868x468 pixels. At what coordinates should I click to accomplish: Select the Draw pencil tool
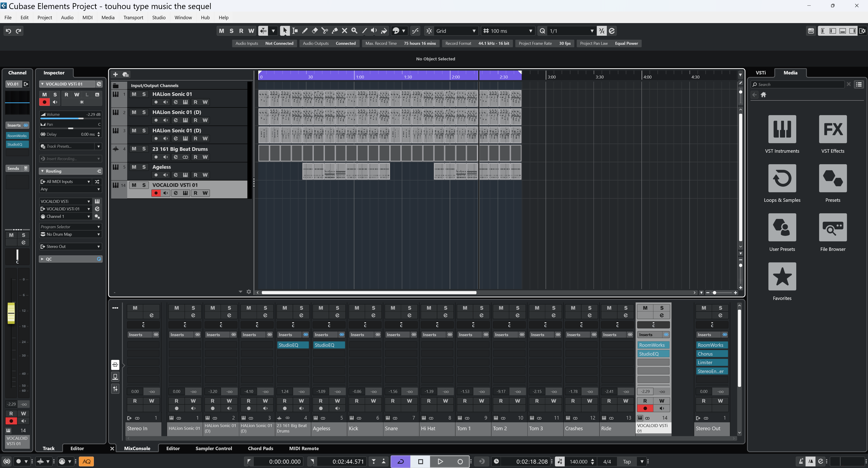pos(305,31)
